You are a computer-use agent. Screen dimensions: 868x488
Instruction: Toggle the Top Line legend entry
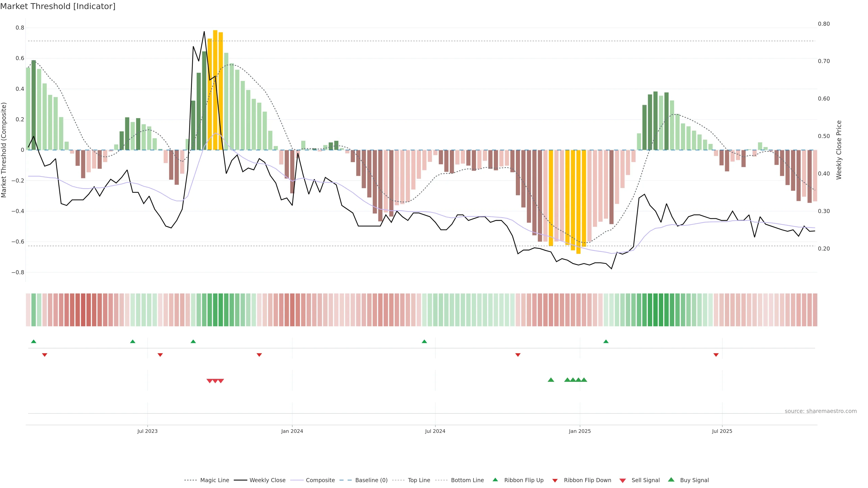[x=419, y=480]
